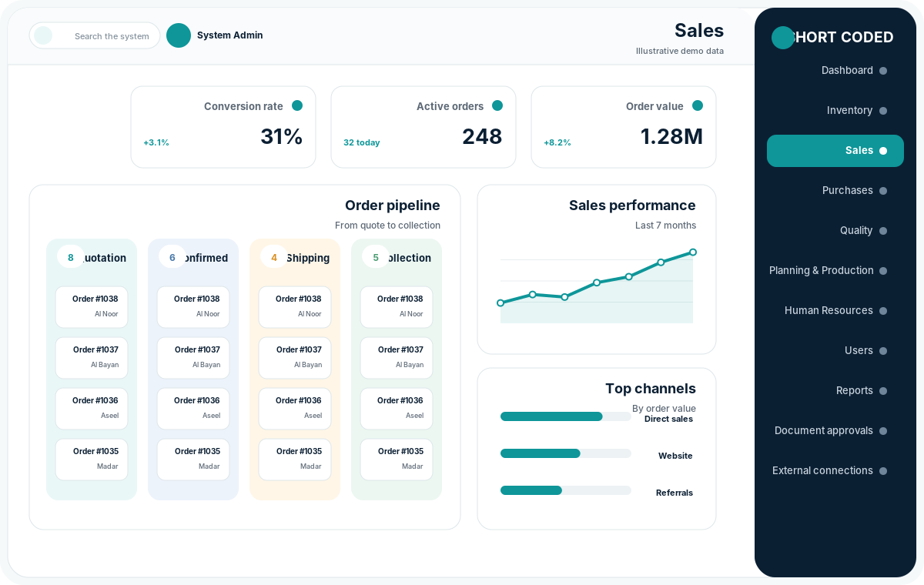This screenshot has height=585, width=924.
Task: Click into the Search the system field
Action: pyautogui.click(x=95, y=35)
